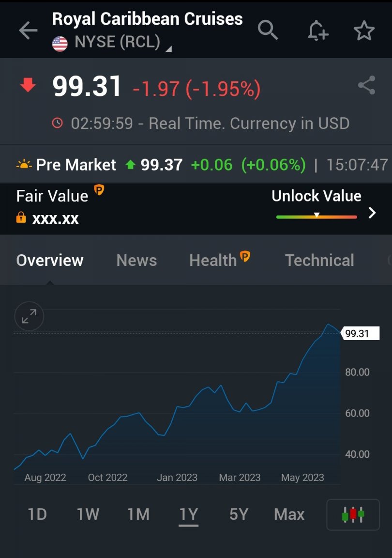Switch to the News tab
392x558 pixels.
136,260
